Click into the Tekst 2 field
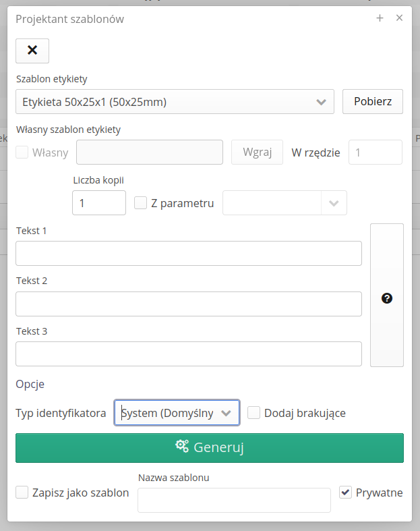Viewport: 420px width, 531px height. [x=189, y=304]
